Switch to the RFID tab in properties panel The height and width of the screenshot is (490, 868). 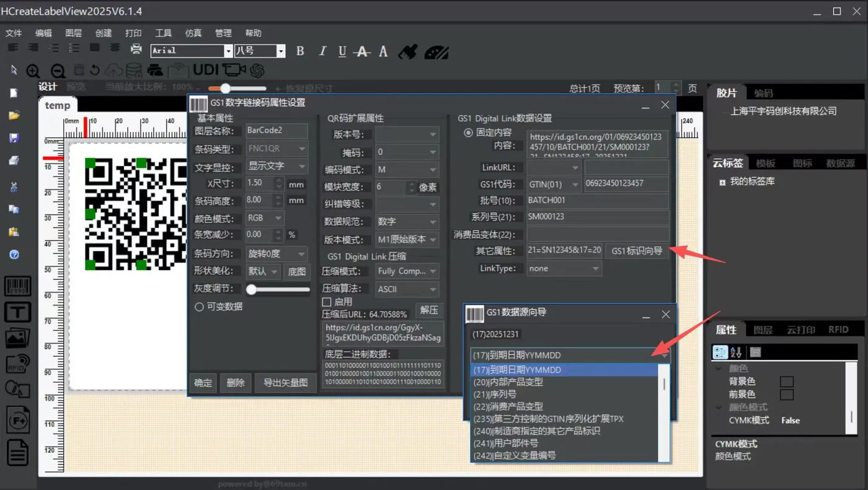point(838,330)
